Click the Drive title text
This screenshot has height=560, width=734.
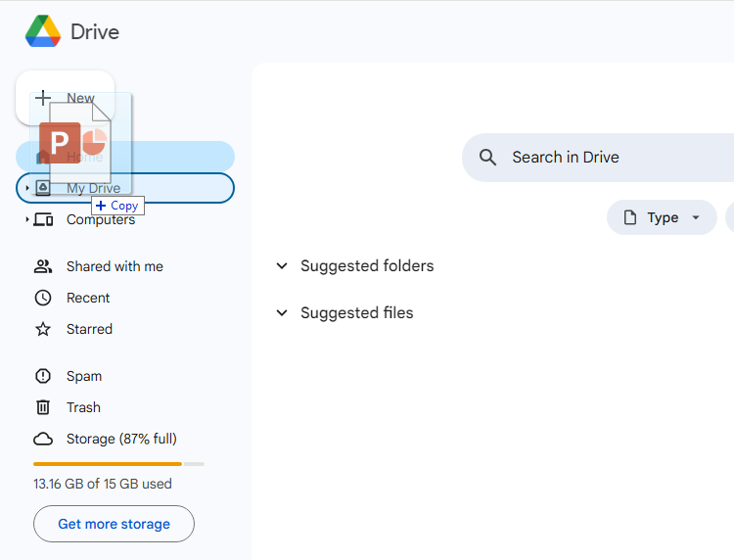(95, 32)
